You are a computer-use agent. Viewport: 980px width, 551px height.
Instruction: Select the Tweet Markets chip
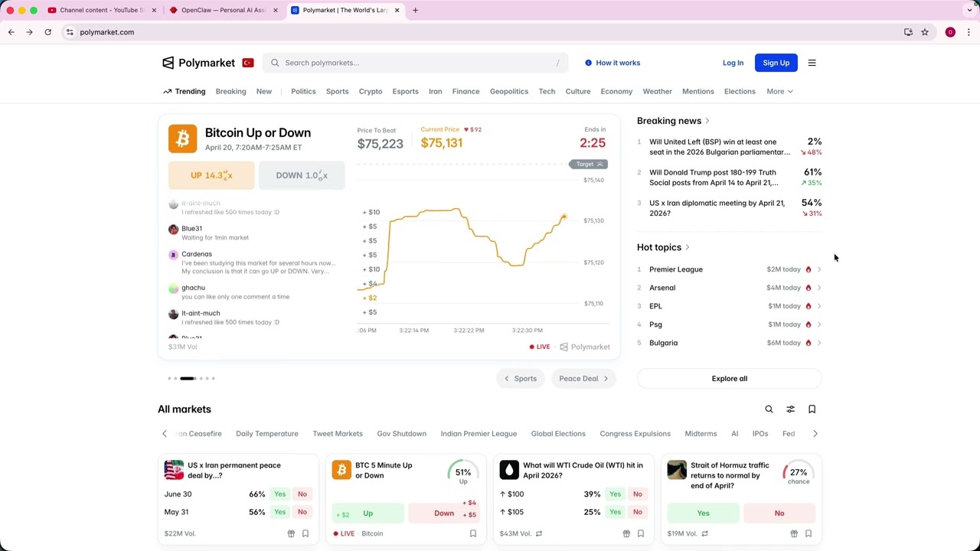pos(338,434)
